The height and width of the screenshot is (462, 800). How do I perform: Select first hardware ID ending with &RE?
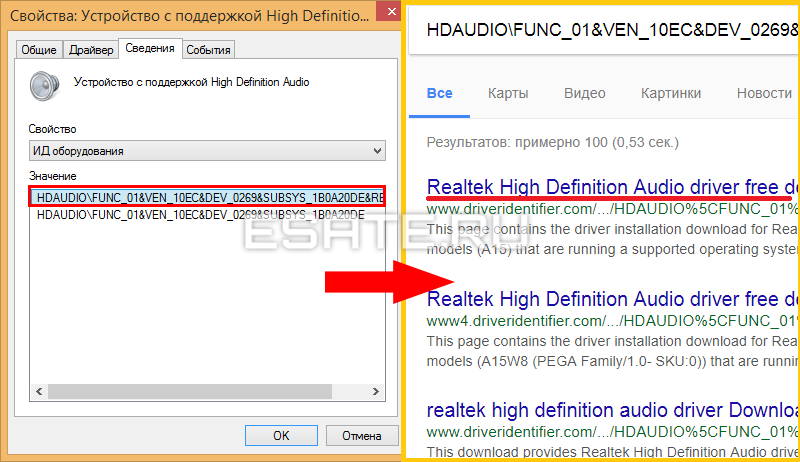[207, 197]
